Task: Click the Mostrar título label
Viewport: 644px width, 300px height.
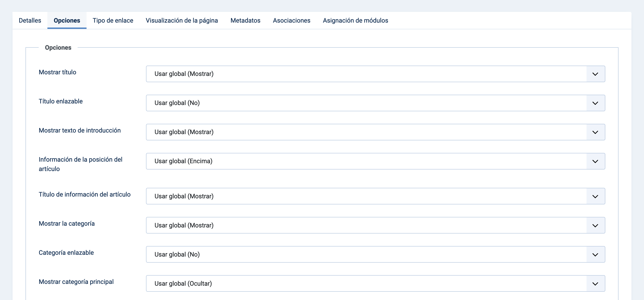Action: [x=57, y=72]
